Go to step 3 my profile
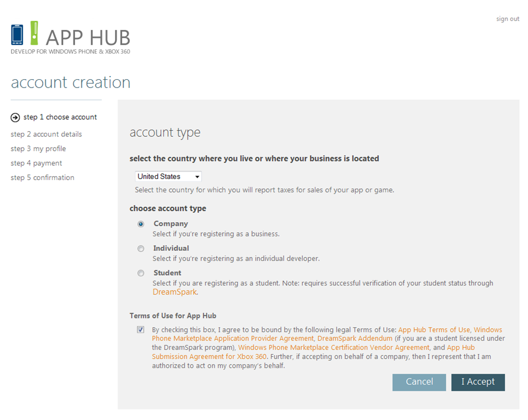Viewport: 528px width, 420px height. (38, 149)
